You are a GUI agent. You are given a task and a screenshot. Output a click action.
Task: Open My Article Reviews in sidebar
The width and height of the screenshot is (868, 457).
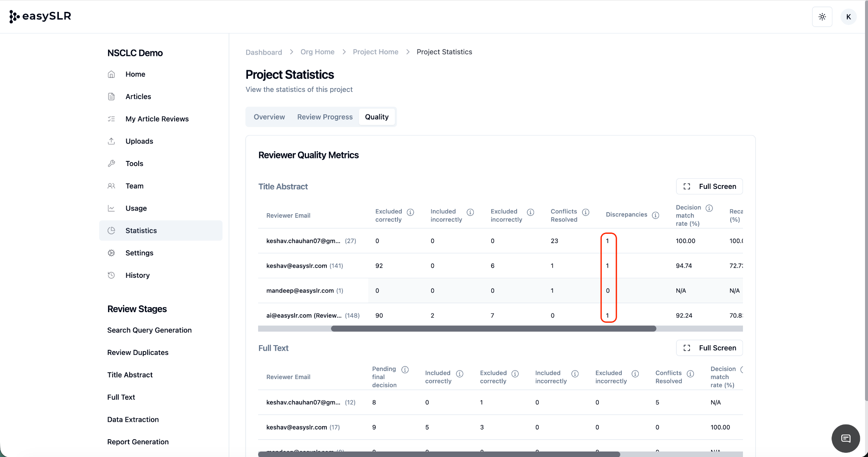[x=157, y=119]
